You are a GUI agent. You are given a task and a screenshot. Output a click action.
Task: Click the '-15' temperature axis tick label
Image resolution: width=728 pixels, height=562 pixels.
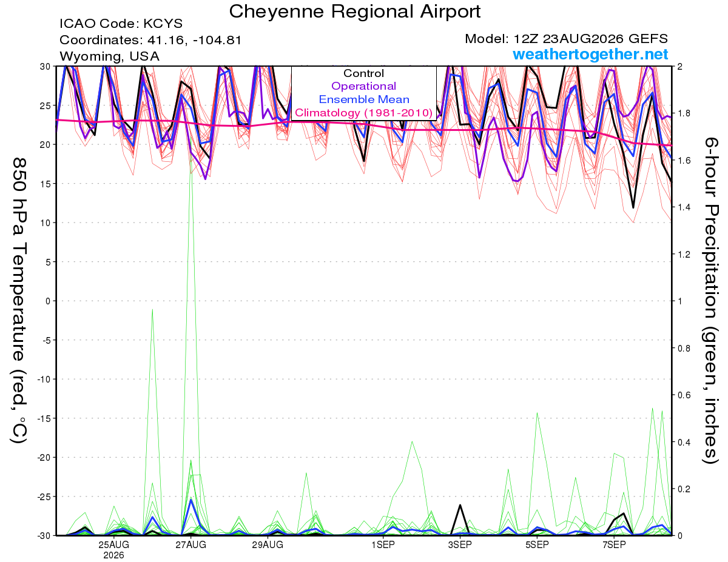click(44, 418)
